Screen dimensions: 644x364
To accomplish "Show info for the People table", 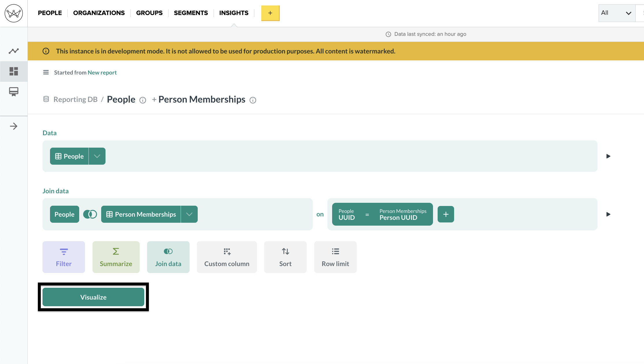I will coord(143,100).
